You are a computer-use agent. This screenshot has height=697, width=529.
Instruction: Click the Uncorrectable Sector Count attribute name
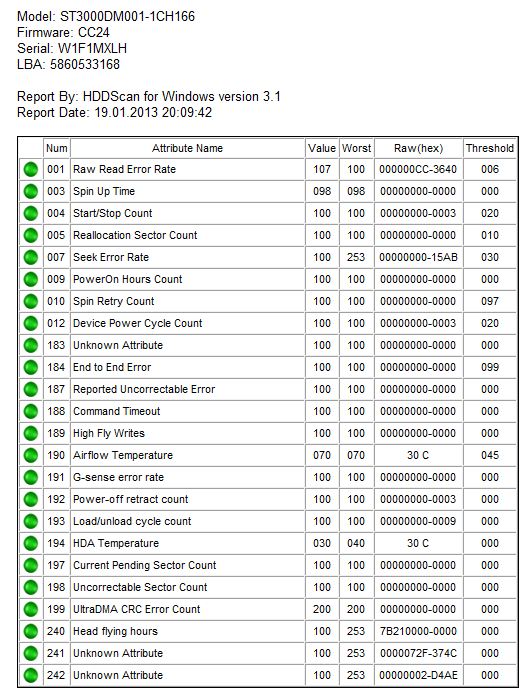(140, 587)
